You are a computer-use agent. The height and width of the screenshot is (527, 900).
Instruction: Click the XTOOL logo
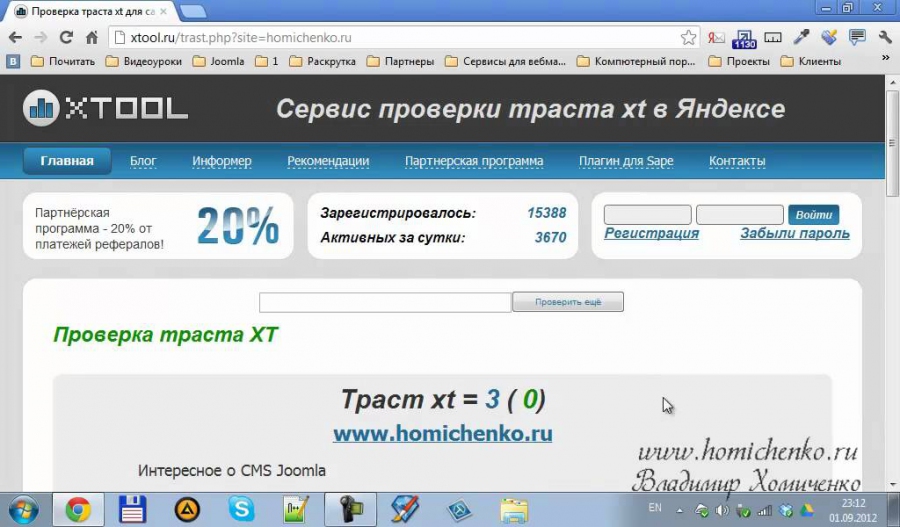(106, 108)
